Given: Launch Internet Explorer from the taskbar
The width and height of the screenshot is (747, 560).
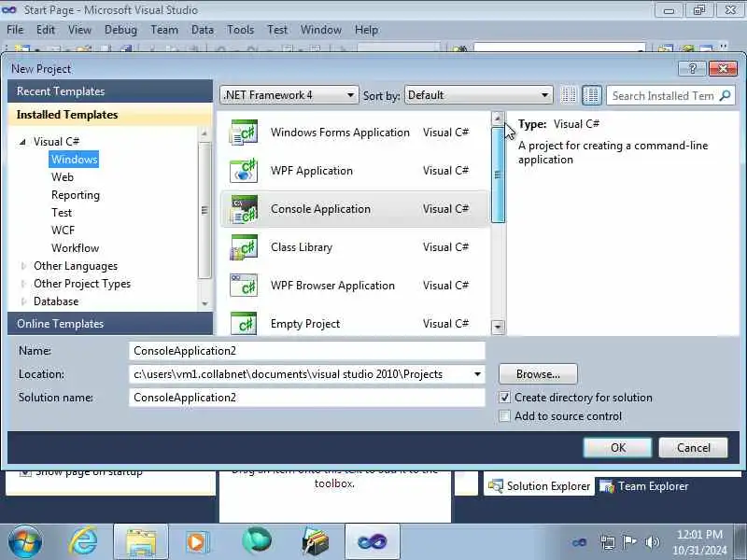Looking at the screenshot, I should 83,541.
